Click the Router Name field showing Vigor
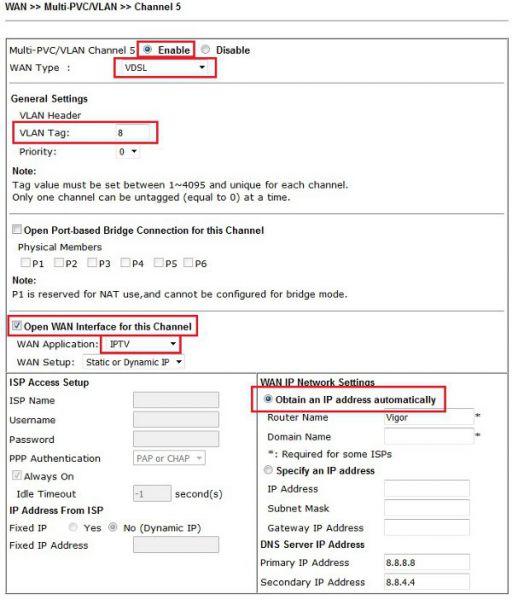512x600 pixels. tap(429, 417)
